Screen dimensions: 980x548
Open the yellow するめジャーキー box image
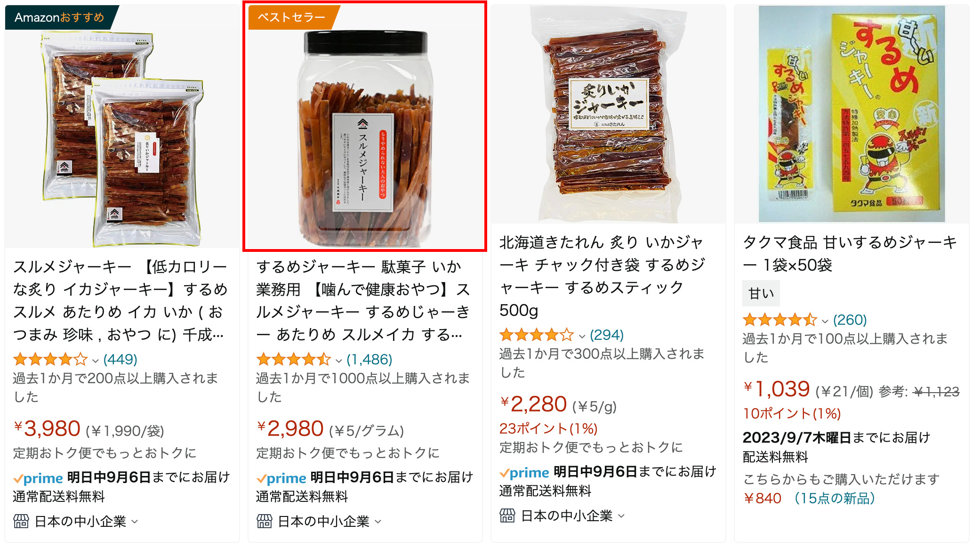click(x=851, y=114)
